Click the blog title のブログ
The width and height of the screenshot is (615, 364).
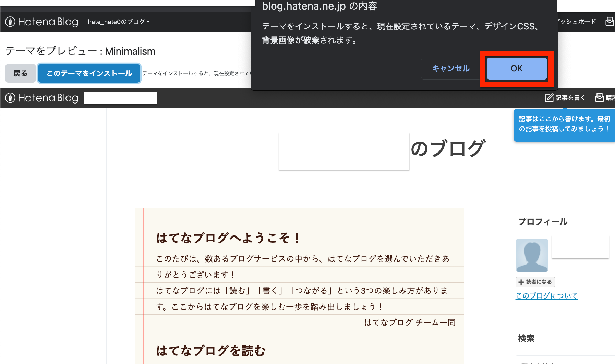coord(448,148)
